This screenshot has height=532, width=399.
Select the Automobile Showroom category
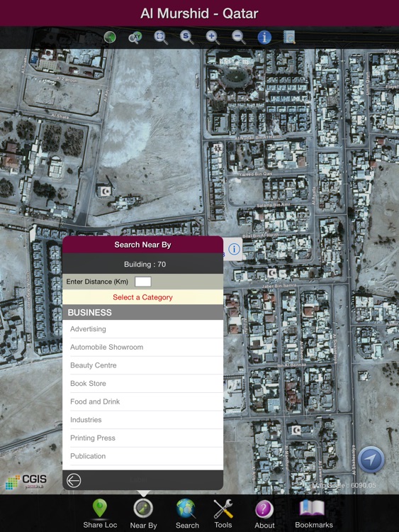pyautogui.click(x=142, y=347)
